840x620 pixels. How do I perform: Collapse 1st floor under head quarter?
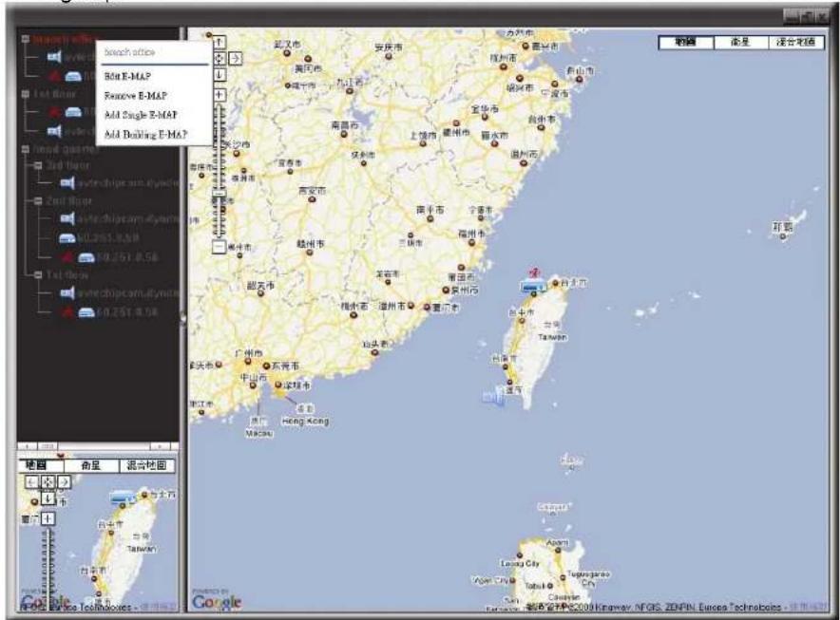(x=37, y=274)
